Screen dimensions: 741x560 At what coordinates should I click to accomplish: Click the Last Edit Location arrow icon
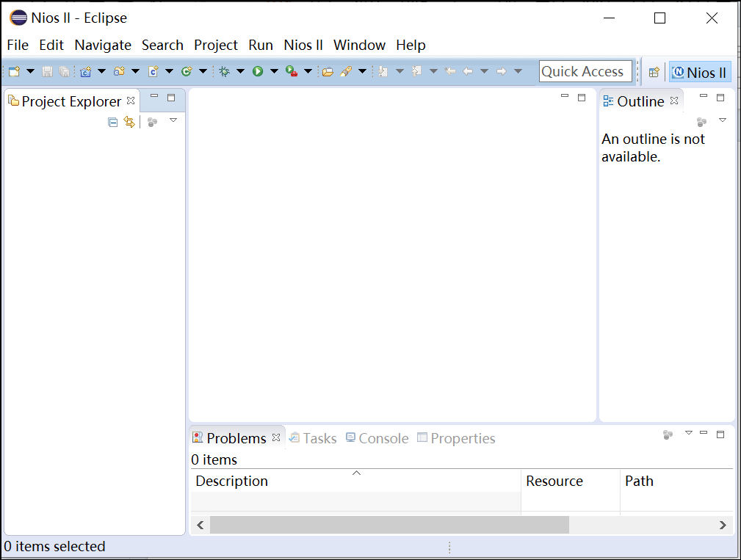tap(450, 71)
